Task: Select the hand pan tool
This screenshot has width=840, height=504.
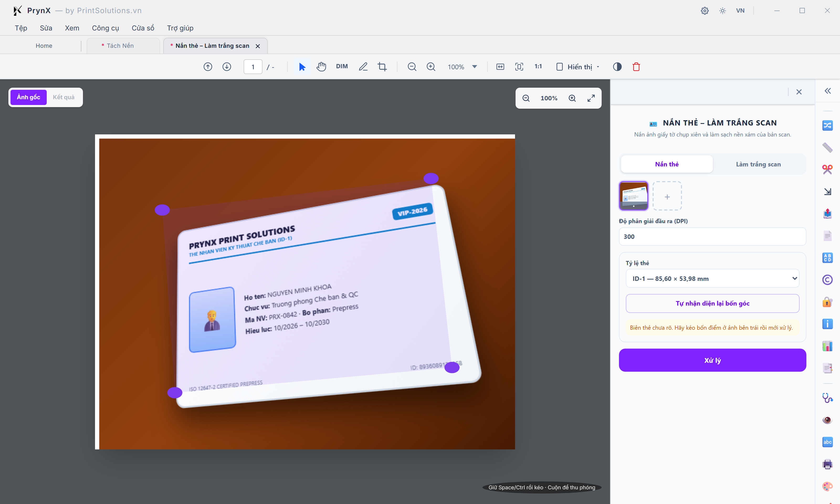Action: coord(321,67)
